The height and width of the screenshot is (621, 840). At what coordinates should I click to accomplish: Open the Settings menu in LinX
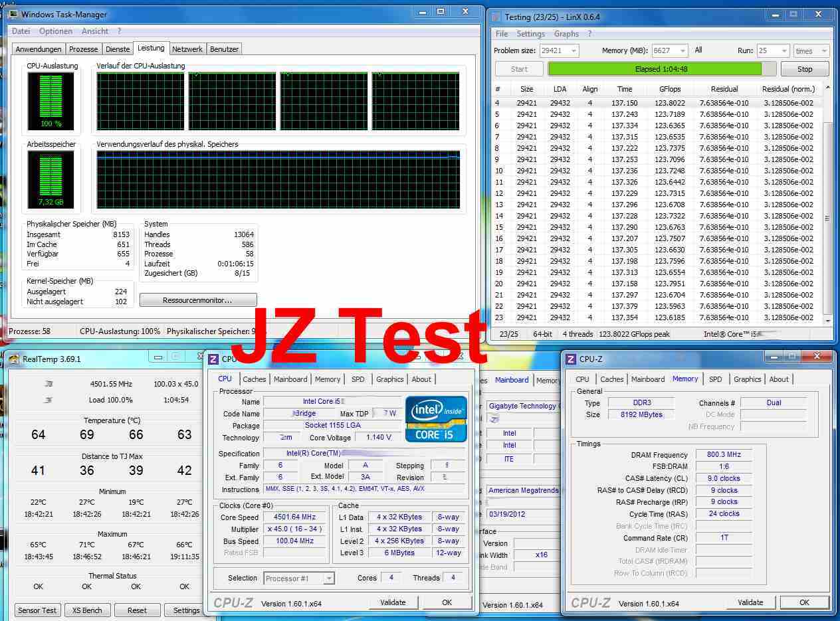(531, 34)
